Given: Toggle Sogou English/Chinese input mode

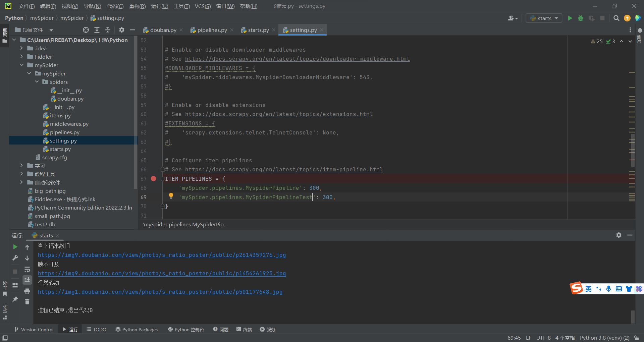Looking at the screenshot, I should [x=589, y=289].
